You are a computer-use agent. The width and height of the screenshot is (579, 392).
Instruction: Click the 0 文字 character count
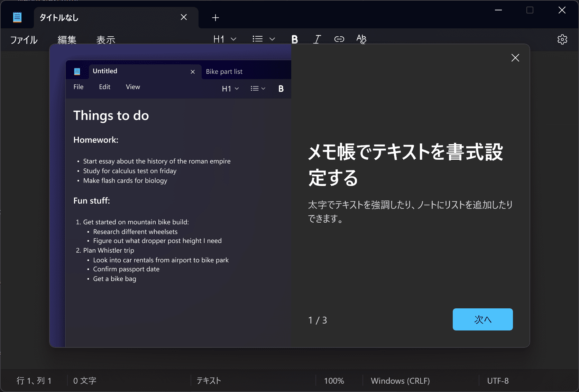coord(85,381)
